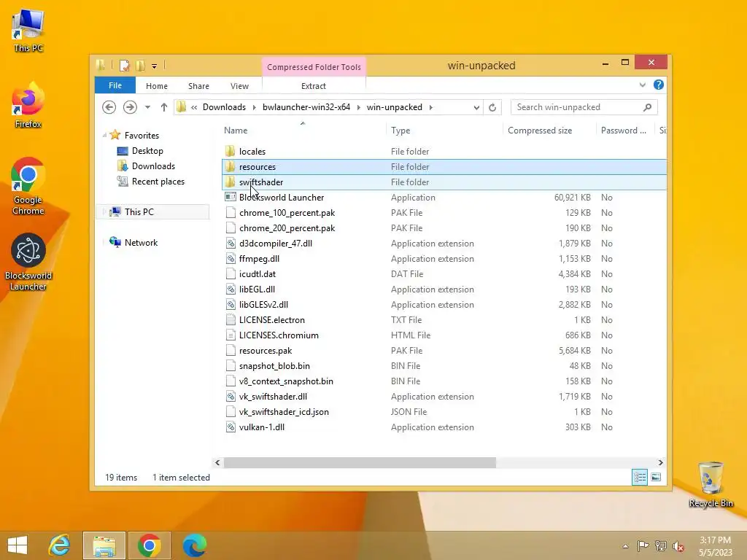
Task: Launch Blocksworld Launcher desktop icon
Action: click(28, 262)
